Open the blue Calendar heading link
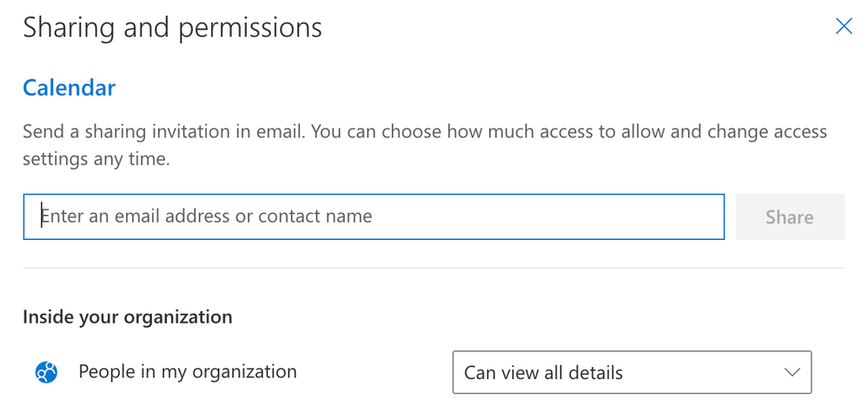 [70, 88]
